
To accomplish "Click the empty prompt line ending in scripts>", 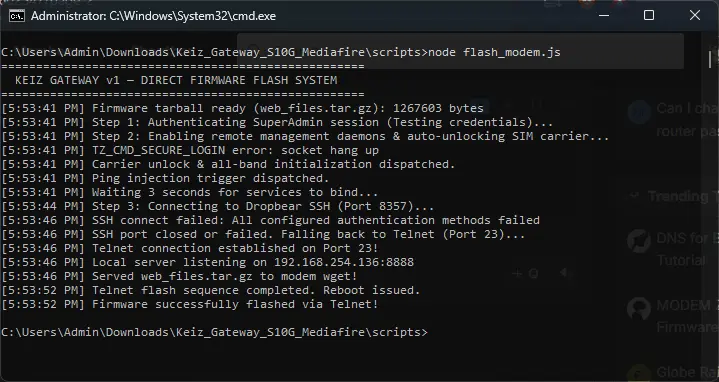I will click(214, 332).
